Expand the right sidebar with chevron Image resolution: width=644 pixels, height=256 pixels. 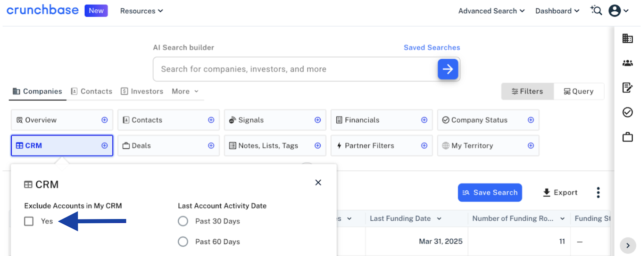[628, 246]
